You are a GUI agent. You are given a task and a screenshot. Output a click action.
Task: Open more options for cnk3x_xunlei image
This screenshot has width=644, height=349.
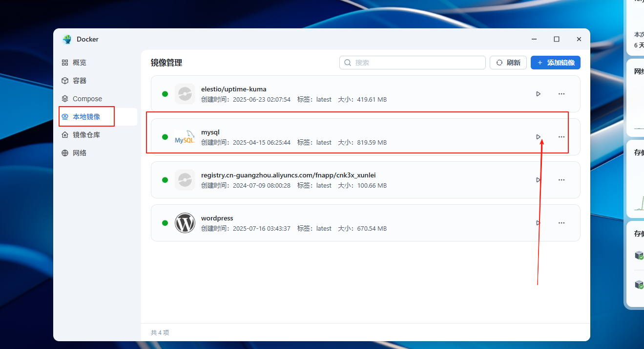coord(561,180)
